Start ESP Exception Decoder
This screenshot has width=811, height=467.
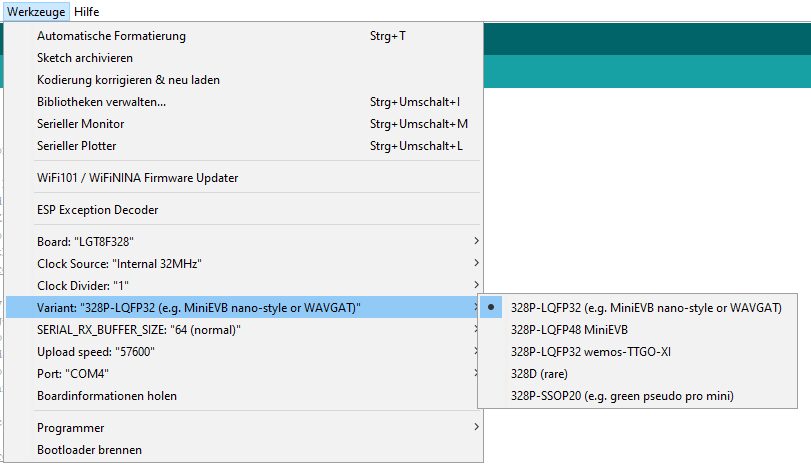244,209
